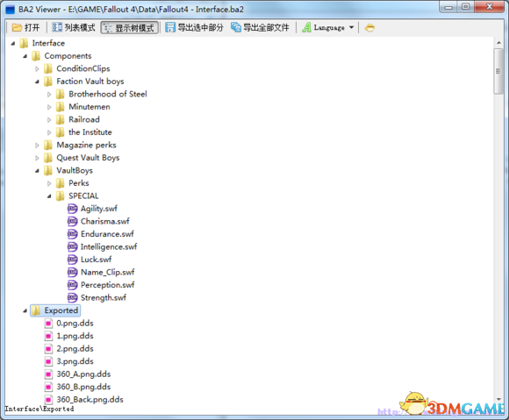Expand the Institute folder
Screen dimensions: 509x420
[x=49, y=132]
